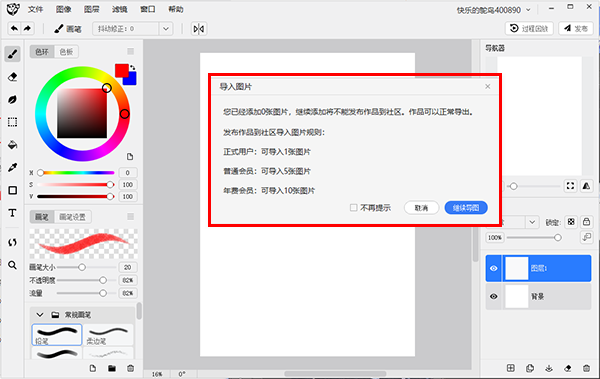Image resolution: width=600 pixels, height=379 pixels.
Task: Add a new layer
Action: (x=510, y=368)
